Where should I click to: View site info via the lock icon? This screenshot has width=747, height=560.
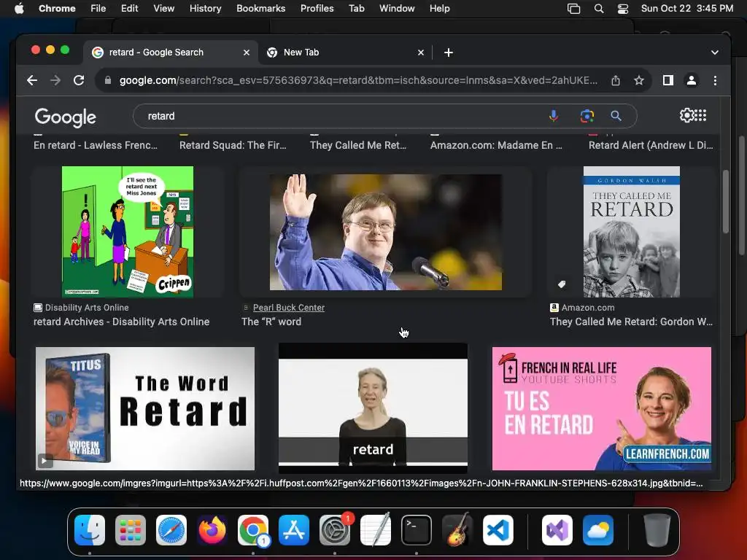click(x=108, y=80)
